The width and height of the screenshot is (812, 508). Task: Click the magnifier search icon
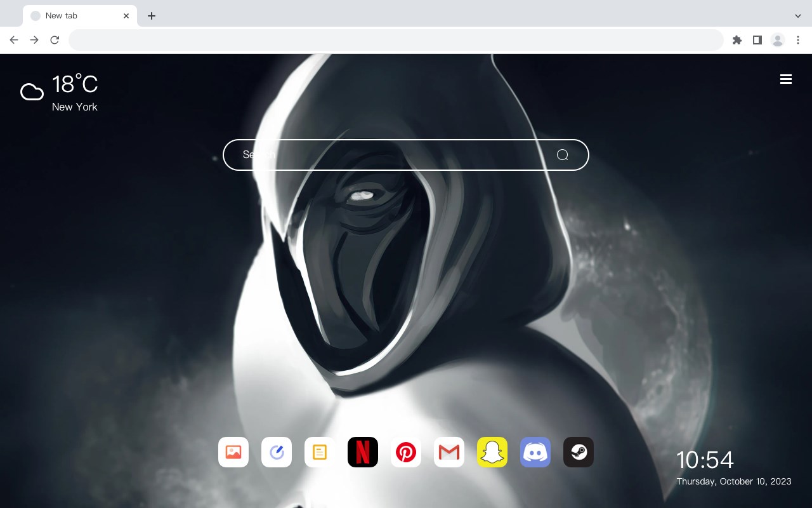562,155
